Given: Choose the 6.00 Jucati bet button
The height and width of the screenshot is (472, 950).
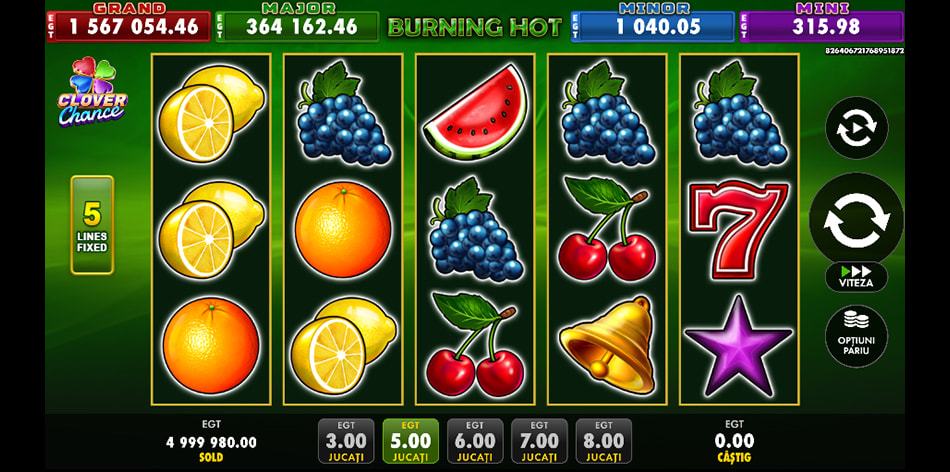Looking at the screenshot, I should coord(475,441).
